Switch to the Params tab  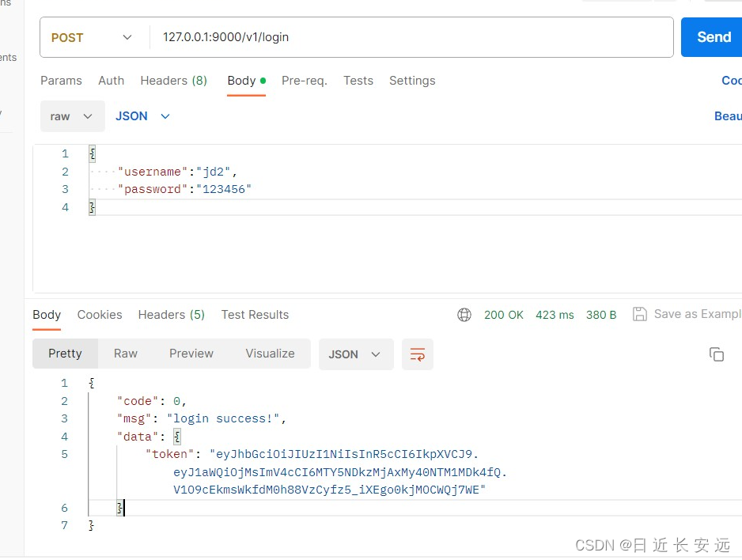pyautogui.click(x=61, y=81)
